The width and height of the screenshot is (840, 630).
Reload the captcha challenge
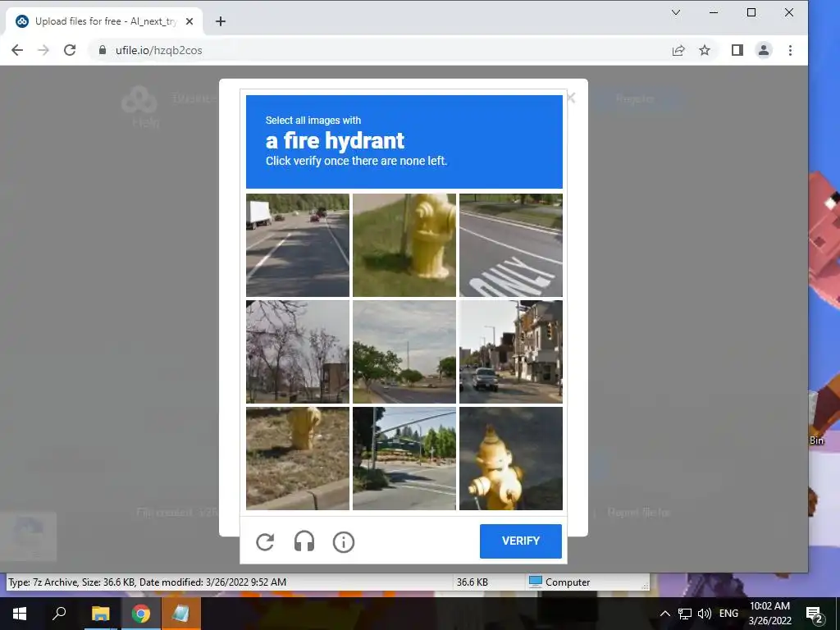coord(265,541)
